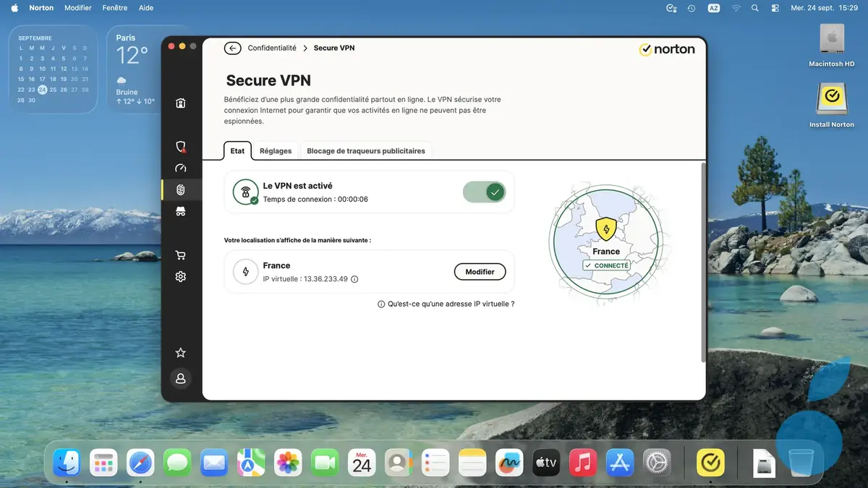Open the Performance speedometer section

coord(180,168)
